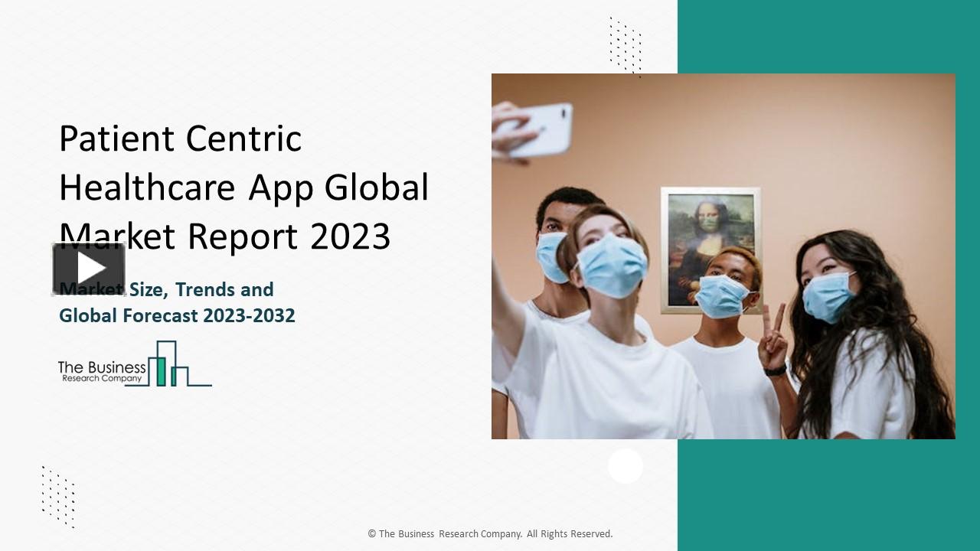980x551 pixels.
Task: Click the Global Forecast 2023-2032 text line
Action: click(177, 315)
